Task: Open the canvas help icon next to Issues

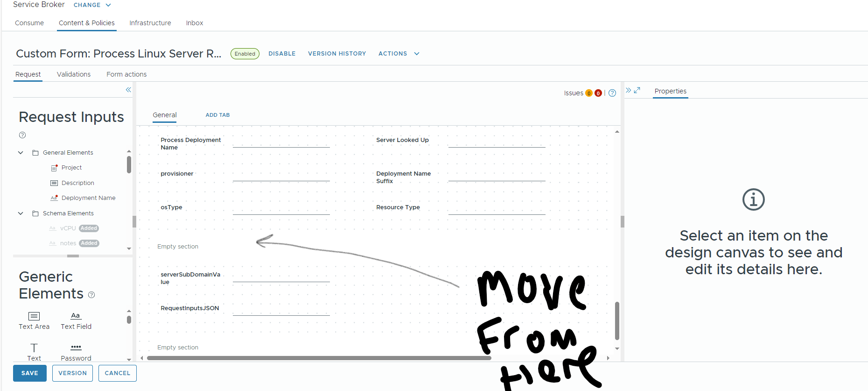Action: pyautogui.click(x=612, y=93)
